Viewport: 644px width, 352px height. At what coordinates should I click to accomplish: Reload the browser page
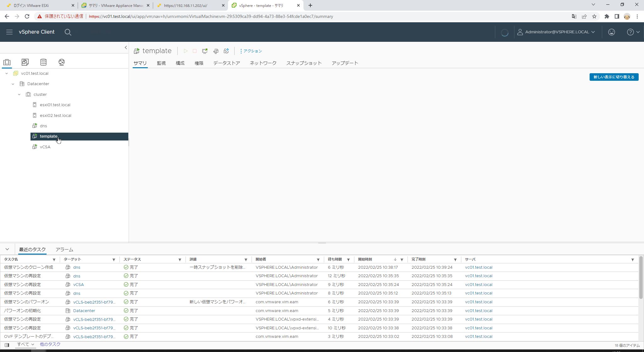click(x=27, y=16)
